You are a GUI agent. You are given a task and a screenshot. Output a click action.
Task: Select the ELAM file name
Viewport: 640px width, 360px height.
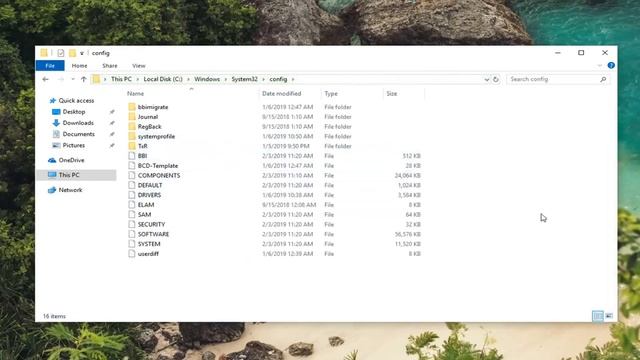[x=146, y=205]
